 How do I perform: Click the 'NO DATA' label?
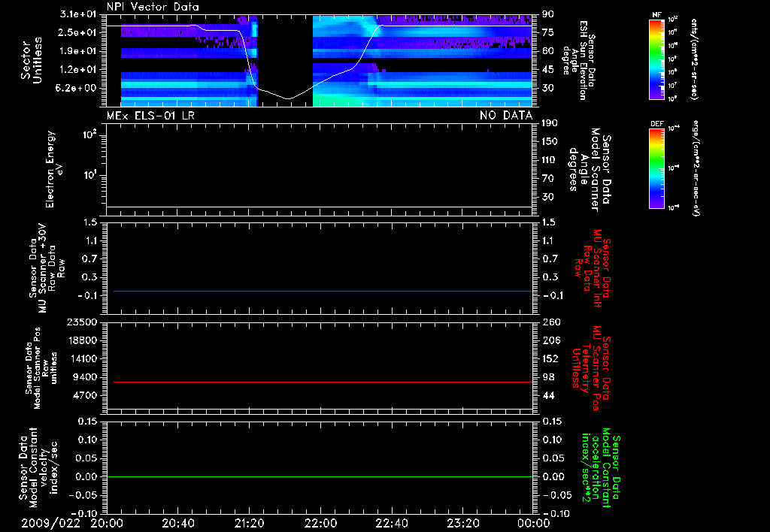[506, 115]
